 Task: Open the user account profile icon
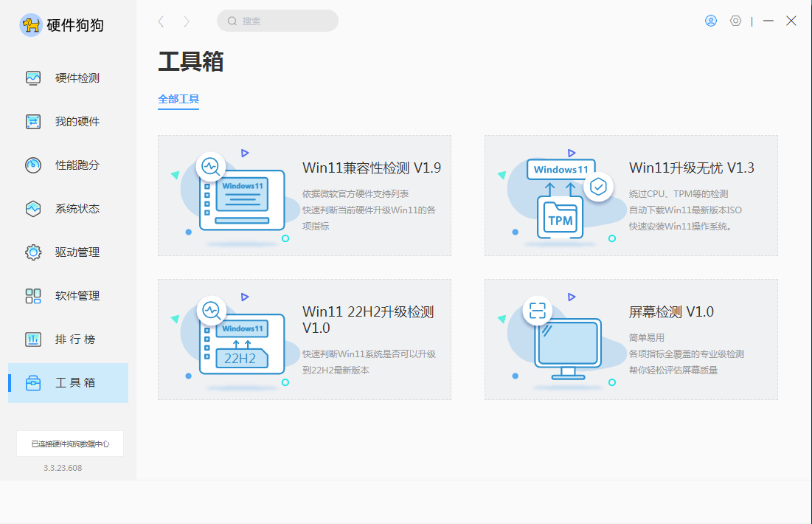coord(711,21)
